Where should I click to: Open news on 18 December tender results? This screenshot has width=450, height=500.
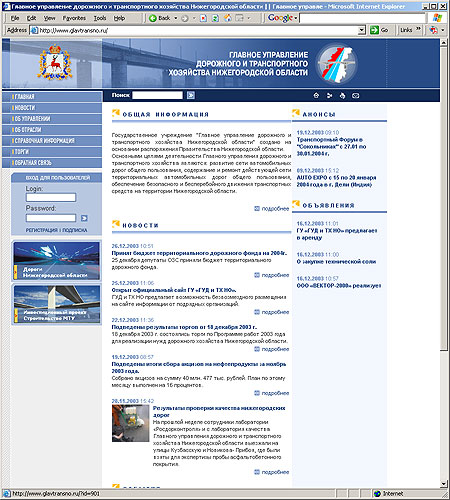click(184, 327)
